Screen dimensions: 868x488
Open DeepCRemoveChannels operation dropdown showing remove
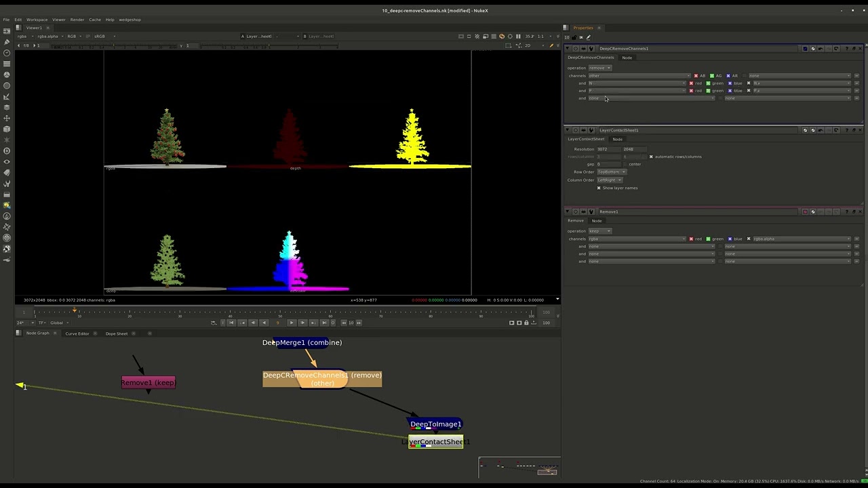point(599,68)
